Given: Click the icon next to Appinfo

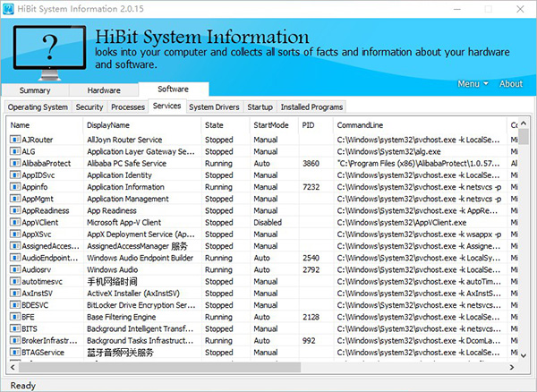Looking at the screenshot, I should tap(15, 187).
